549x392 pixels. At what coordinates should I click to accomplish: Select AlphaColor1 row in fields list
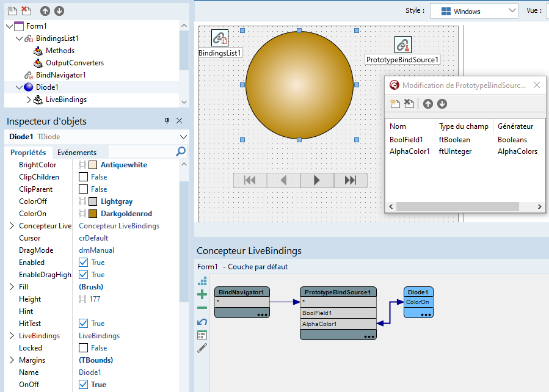(410, 151)
